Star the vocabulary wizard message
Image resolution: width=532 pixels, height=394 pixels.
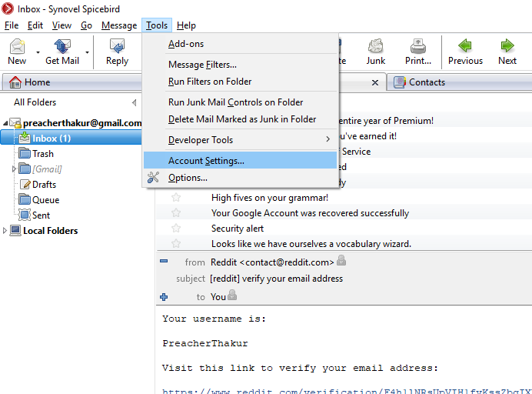(x=176, y=243)
